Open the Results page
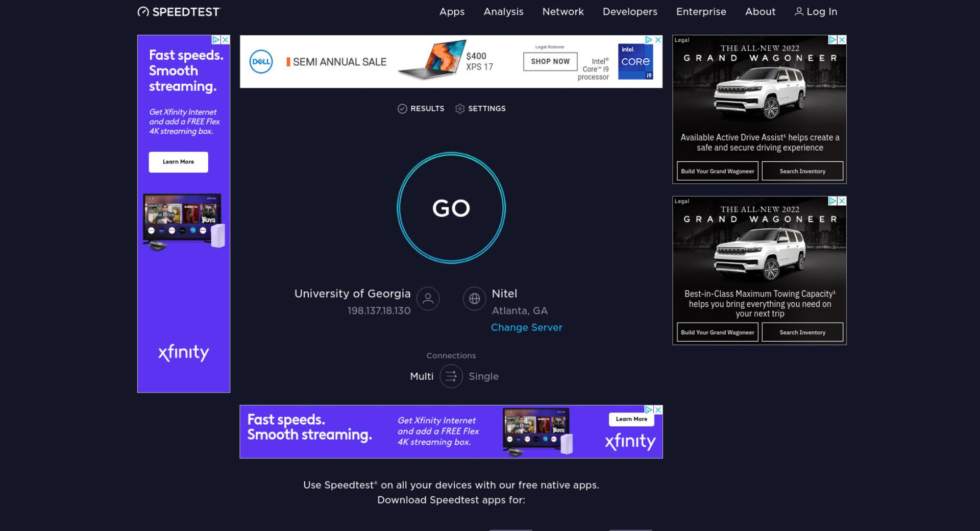The image size is (980, 531). click(x=421, y=109)
